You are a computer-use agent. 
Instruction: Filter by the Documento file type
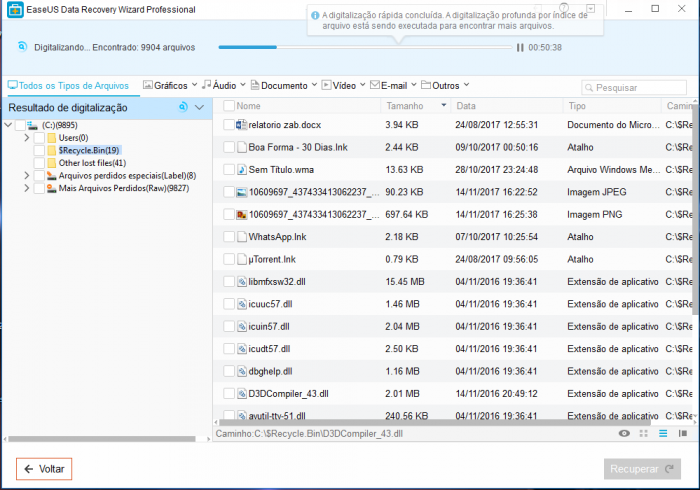coord(279,85)
